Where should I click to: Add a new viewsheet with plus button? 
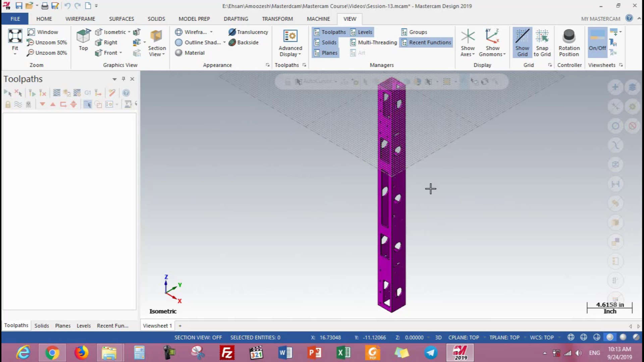click(180, 326)
